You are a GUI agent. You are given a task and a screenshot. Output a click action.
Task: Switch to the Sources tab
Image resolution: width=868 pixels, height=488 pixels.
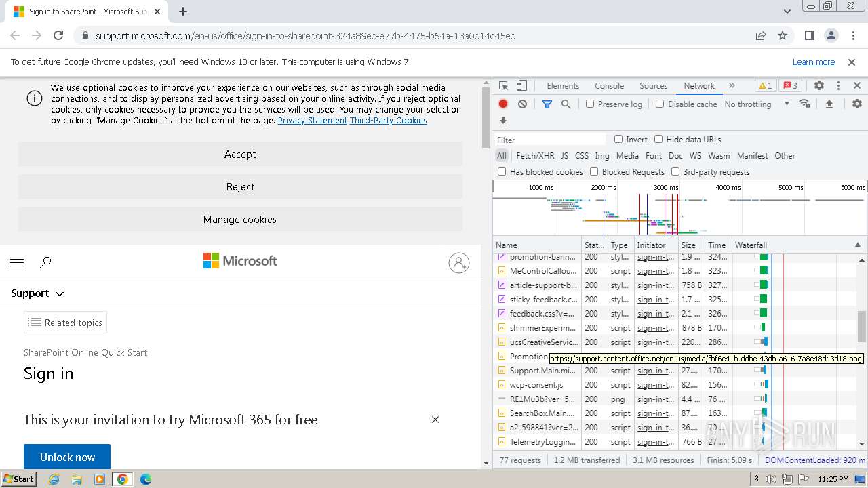pyautogui.click(x=654, y=86)
